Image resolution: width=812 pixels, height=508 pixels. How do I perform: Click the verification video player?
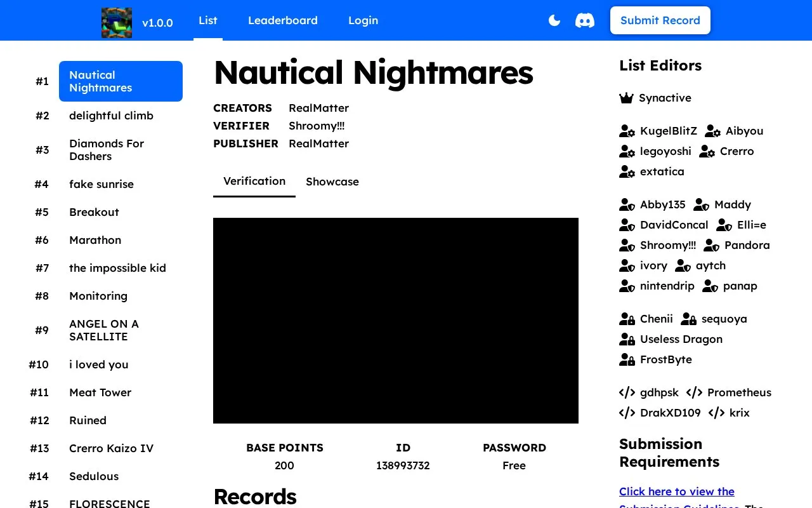tap(396, 321)
